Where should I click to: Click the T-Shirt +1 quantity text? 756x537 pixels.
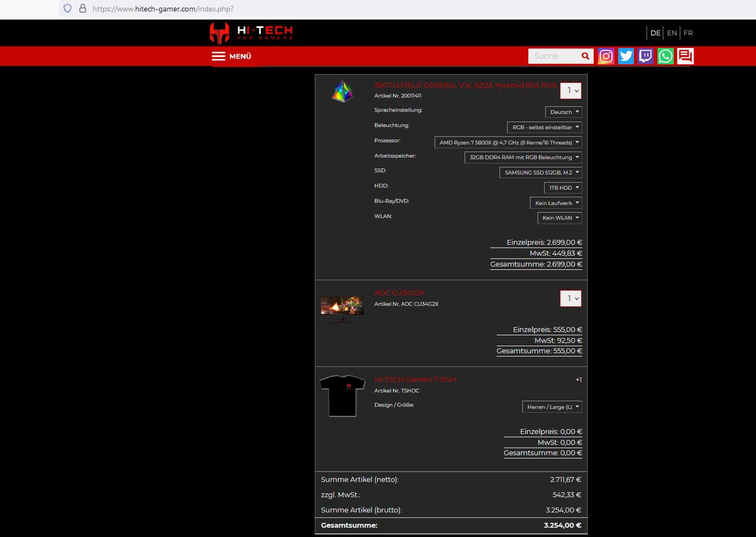[578, 379]
